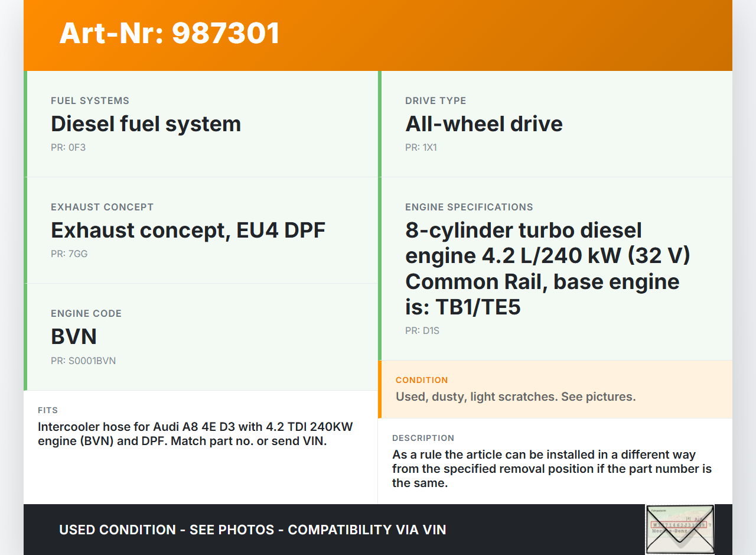Click the PR: S0001BVN code
The image size is (756, 555).
coord(83,361)
